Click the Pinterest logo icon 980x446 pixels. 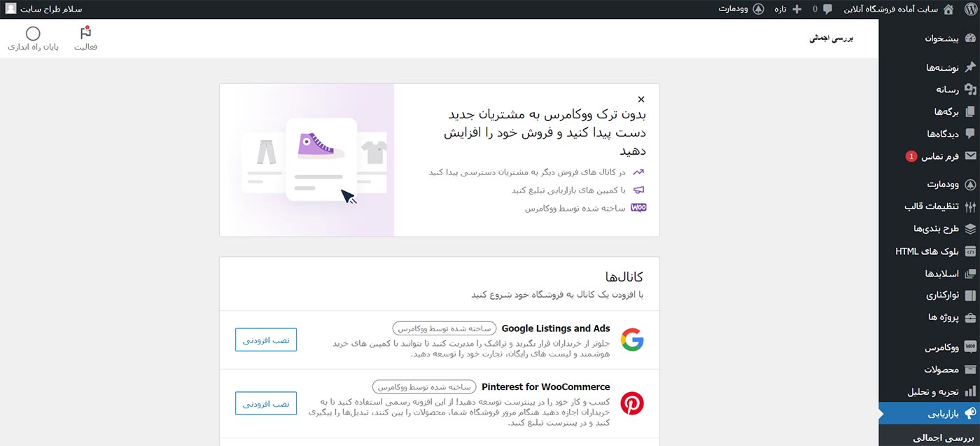[632, 403]
